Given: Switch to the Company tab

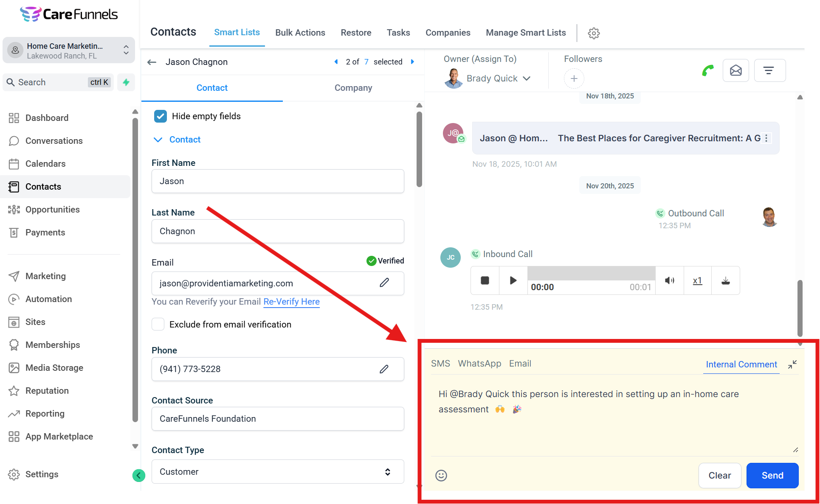Looking at the screenshot, I should [x=353, y=88].
